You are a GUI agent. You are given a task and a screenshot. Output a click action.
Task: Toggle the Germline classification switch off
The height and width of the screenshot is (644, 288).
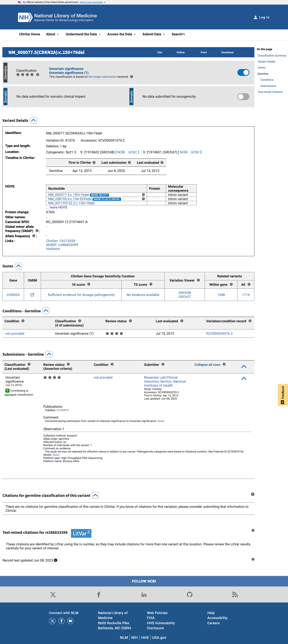click(x=243, y=72)
